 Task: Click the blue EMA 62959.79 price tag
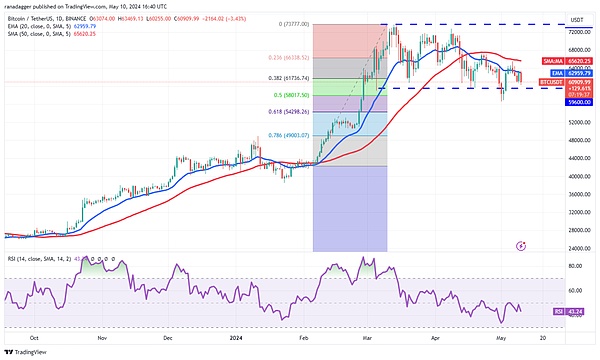pos(572,73)
